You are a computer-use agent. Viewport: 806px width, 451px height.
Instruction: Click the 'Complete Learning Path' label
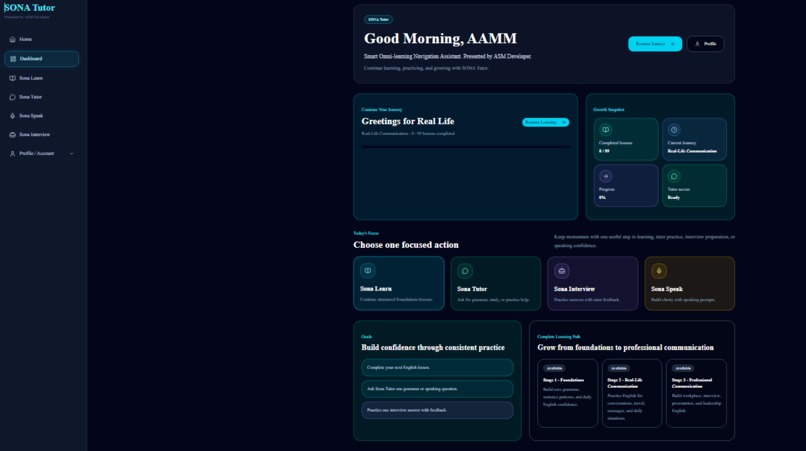point(559,337)
